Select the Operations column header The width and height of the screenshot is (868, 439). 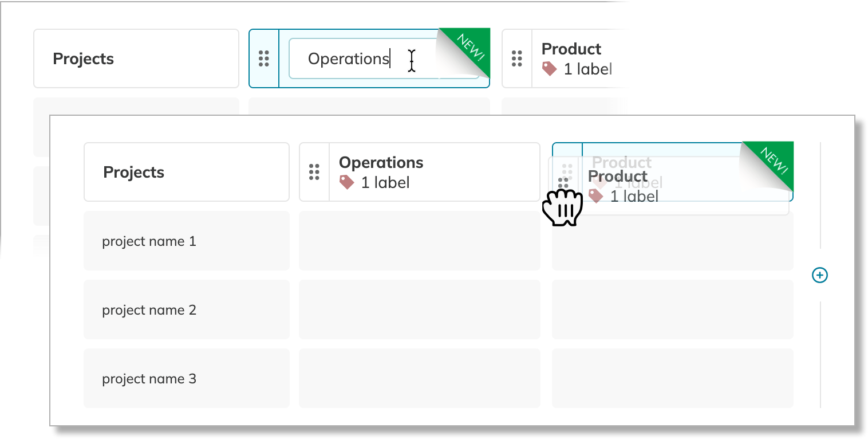click(x=381, y=162)
